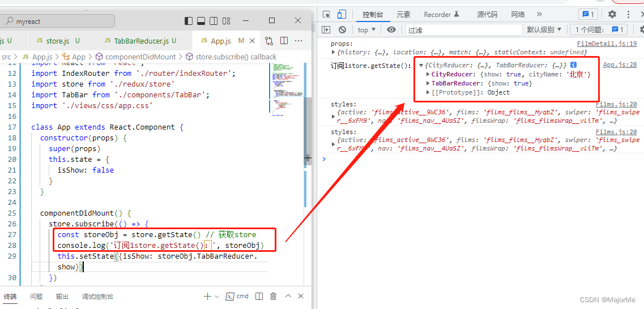Collapse the {CityReducer, TabBarReducer} object
Viewport: 644px width, 309px height.
click(421, 65)
